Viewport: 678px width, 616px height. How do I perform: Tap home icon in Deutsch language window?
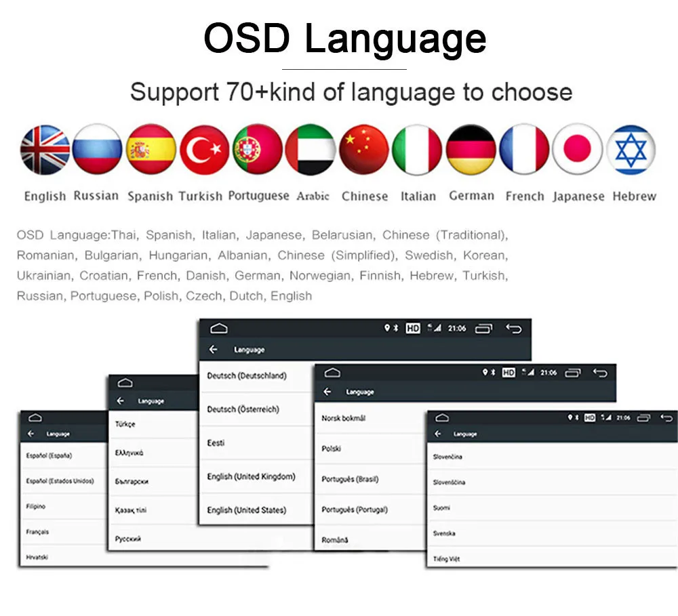(219, 329)
